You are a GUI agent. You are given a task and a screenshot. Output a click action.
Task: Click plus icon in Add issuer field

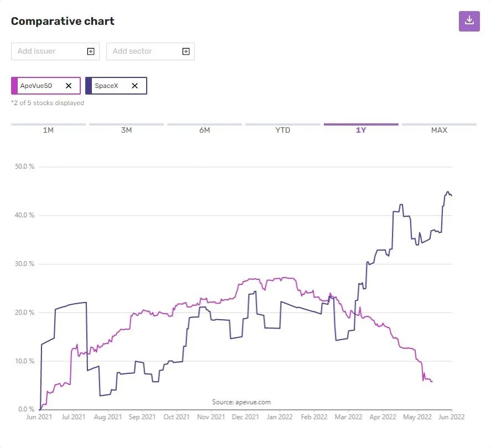pos(91,51)
